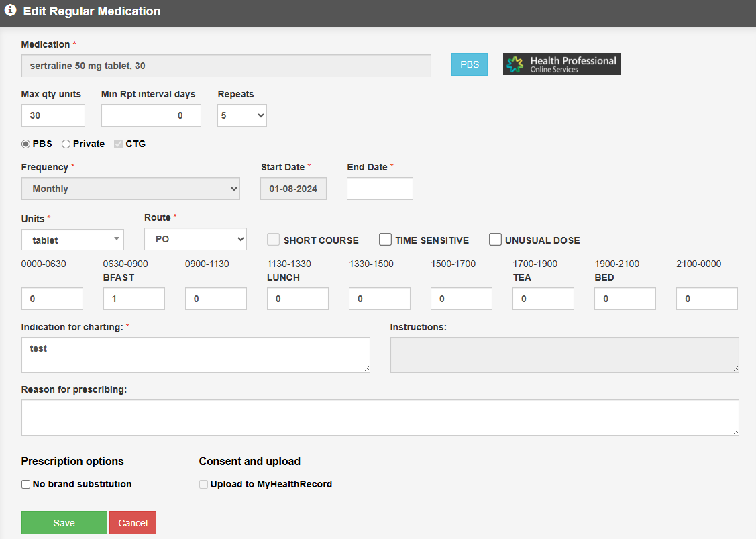Save the medication changes
This screenshot has width=756, height=539.
pyautogui.click(x=64, y=523)
